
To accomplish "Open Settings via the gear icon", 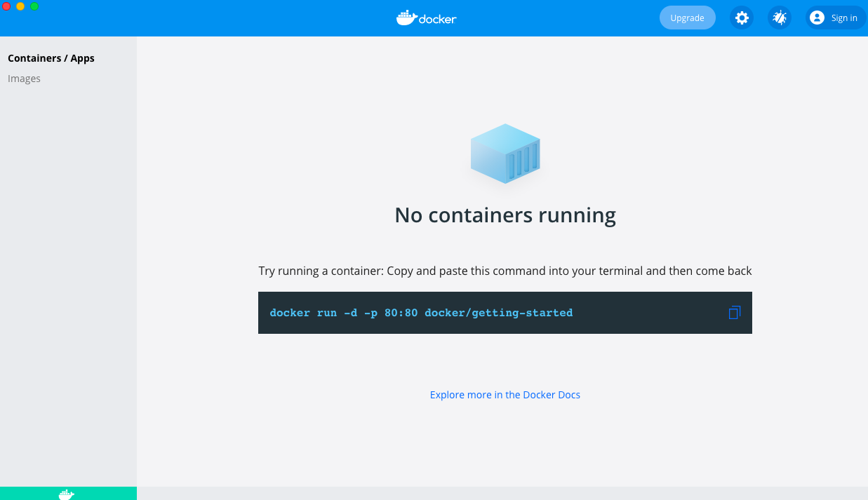I will [x=742, y=18].
